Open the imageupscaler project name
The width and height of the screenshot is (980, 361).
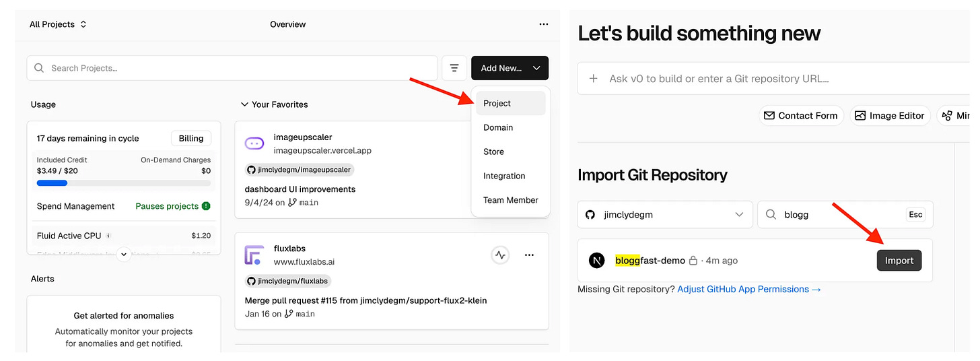(303, 137)
